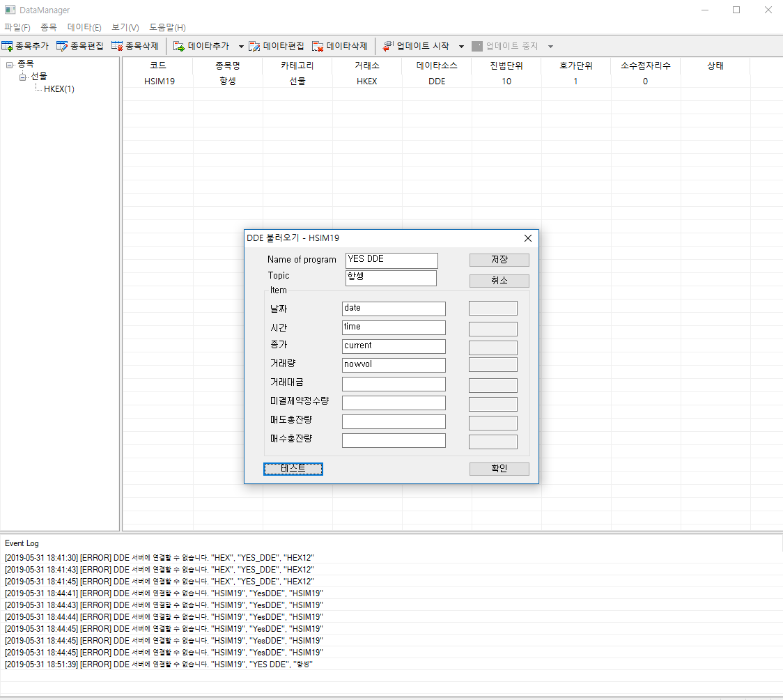Open dropdown arrow next to 업데이트 시작

point(461,47)
